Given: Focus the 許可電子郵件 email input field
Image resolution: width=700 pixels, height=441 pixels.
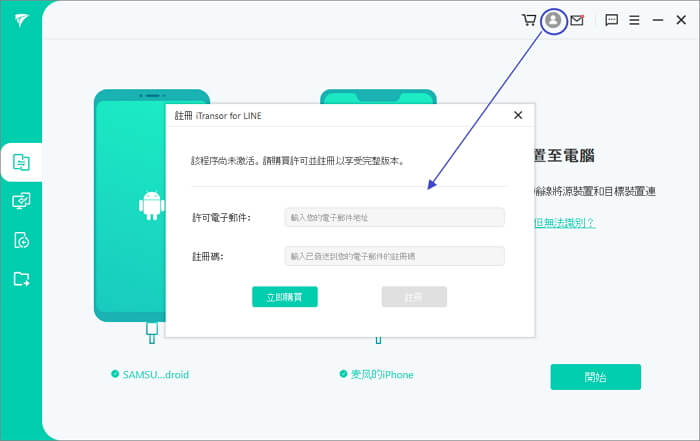Looking at the screenshot, I should [x=395, y=217].
